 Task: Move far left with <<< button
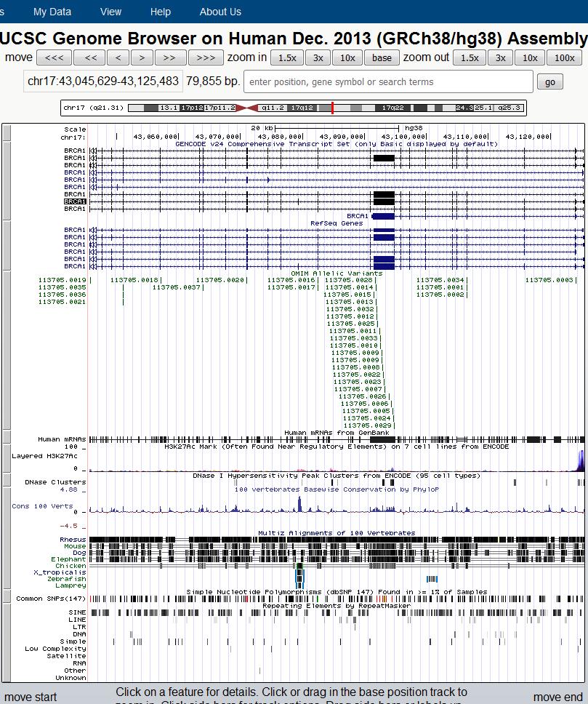tap(53, 58)
